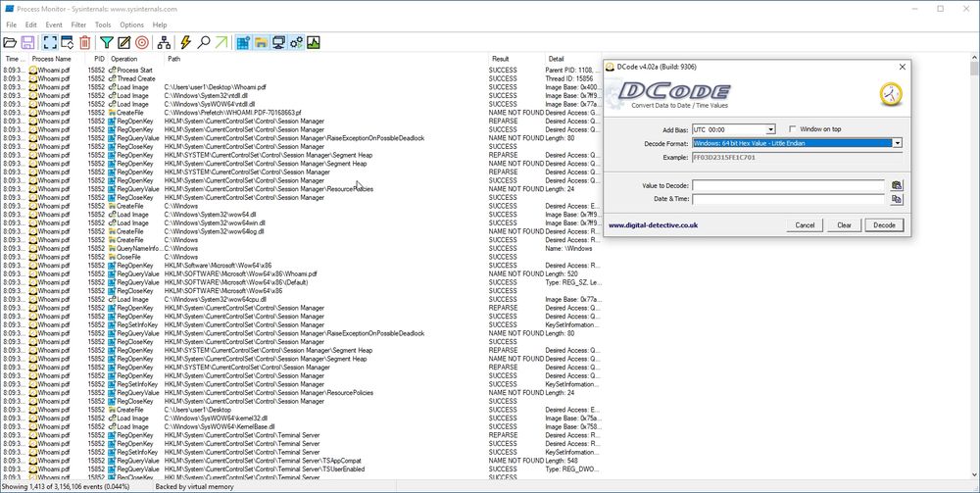Click the Decode button

(x=884, y=225)
